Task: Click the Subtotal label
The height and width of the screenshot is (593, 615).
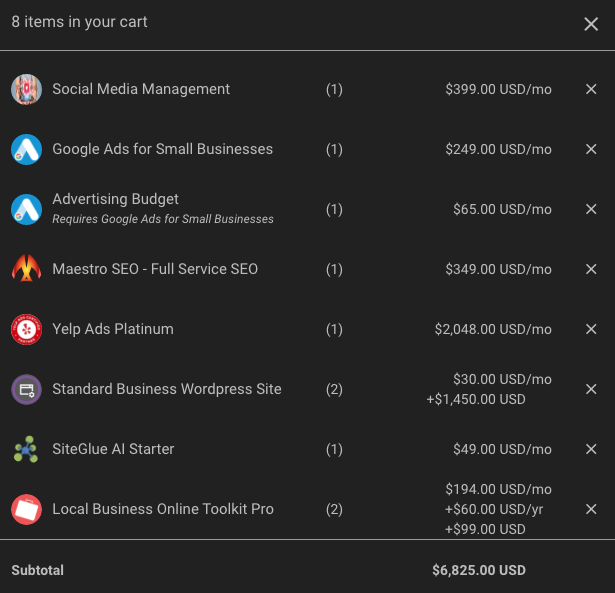Action: pyautogui.click(x=37, y=570)
